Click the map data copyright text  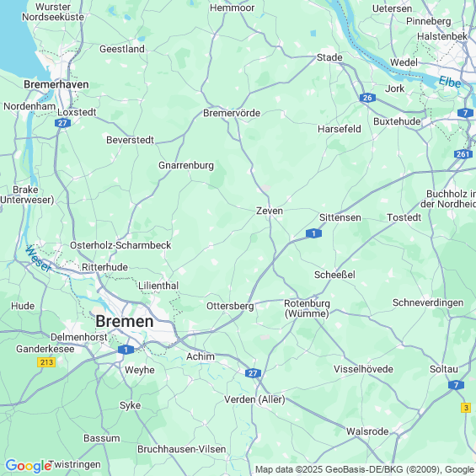[365, 469]
